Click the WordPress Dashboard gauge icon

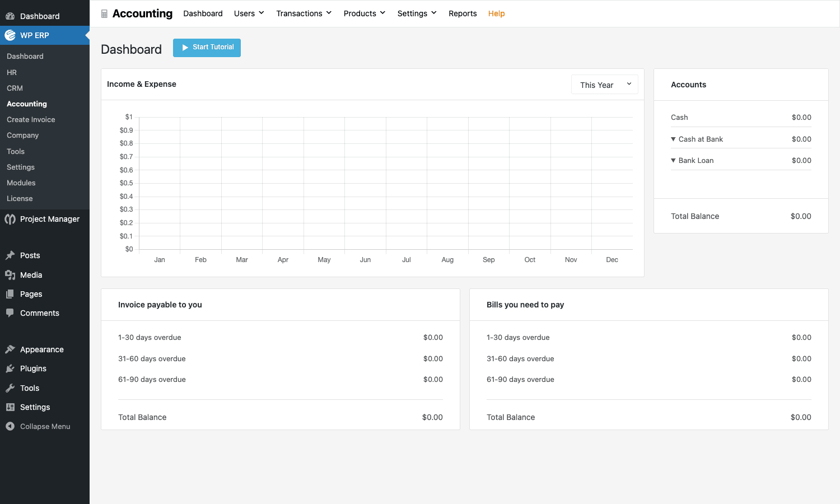tap(10, 16)
